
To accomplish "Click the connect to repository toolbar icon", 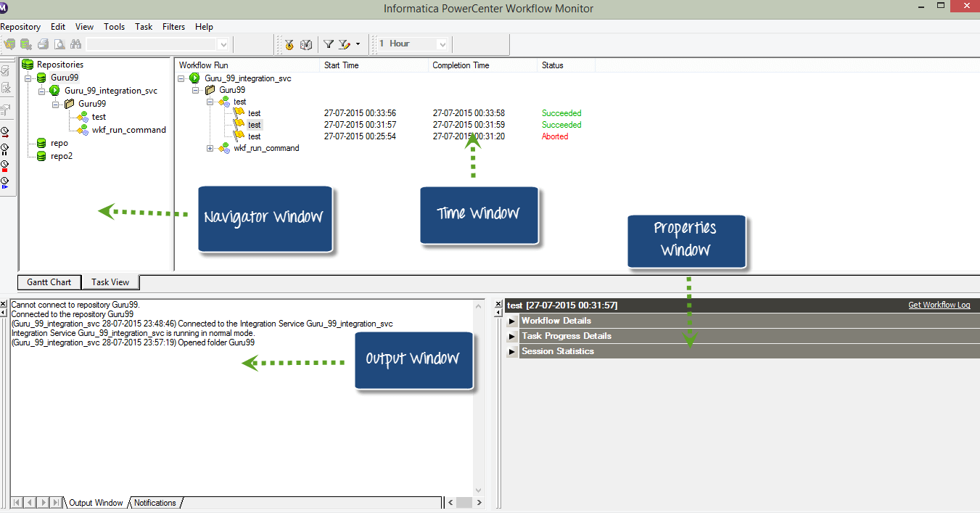I will click(x=9, y=44).
